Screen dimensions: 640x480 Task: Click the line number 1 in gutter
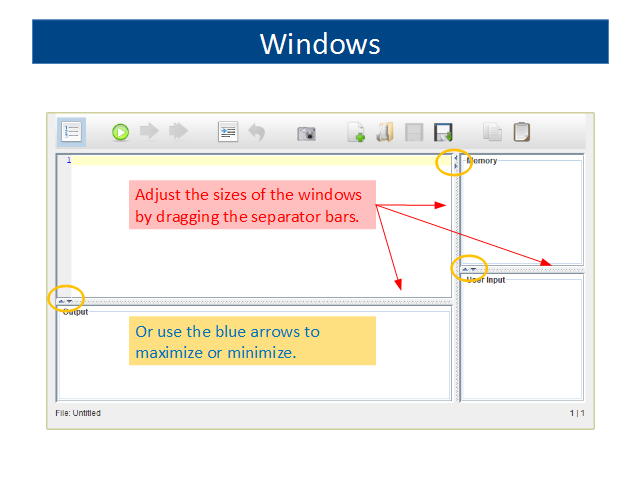coord(69,160)
